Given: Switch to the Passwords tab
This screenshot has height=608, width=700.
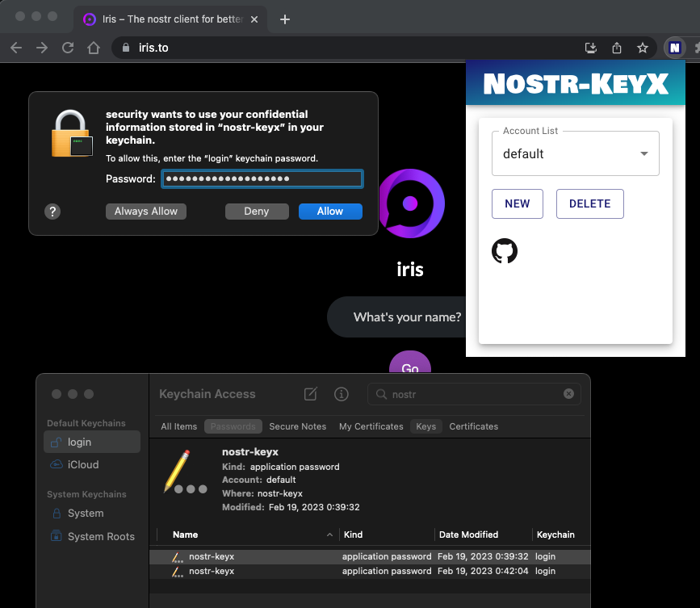Looking at the screenshot, I should pyautogui.click(x=233, y=426).
